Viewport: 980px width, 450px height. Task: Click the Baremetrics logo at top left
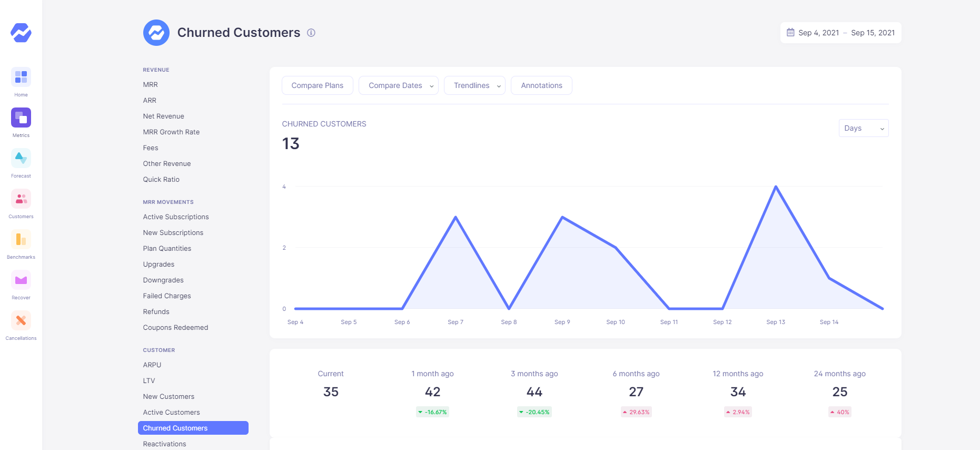21,33
